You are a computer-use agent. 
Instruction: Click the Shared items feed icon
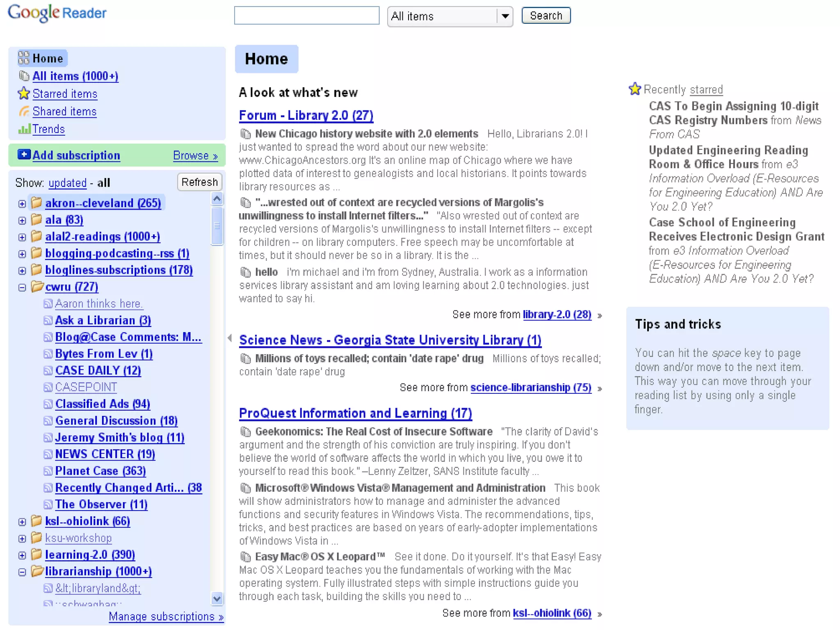[24, 112]
